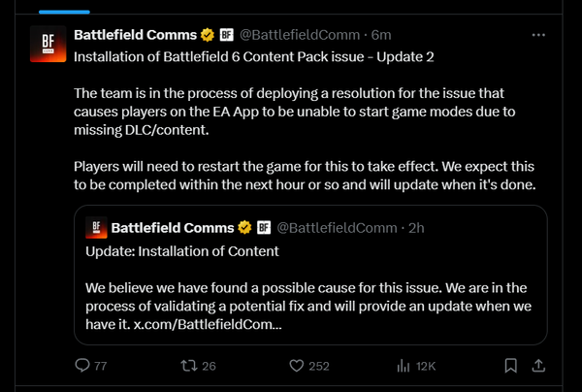Open the three-dot more options menu
The image size is (582, 392).
538,36
